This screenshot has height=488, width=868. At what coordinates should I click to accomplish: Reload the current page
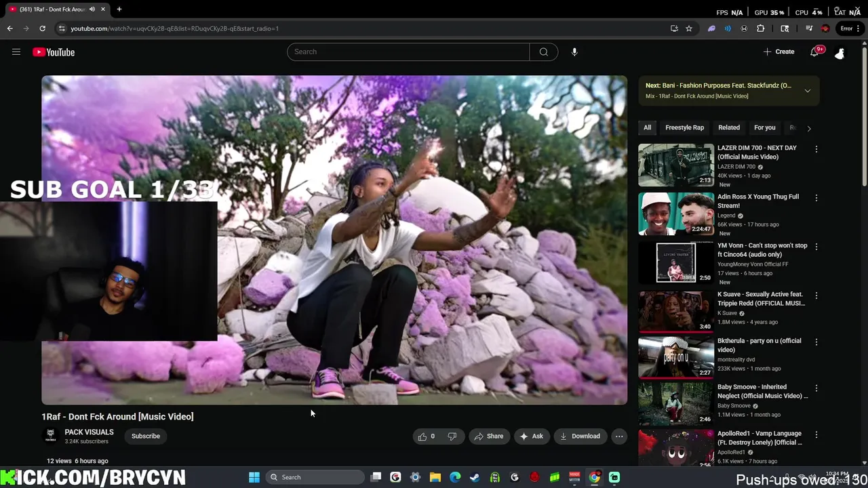[x=42, y=28]
